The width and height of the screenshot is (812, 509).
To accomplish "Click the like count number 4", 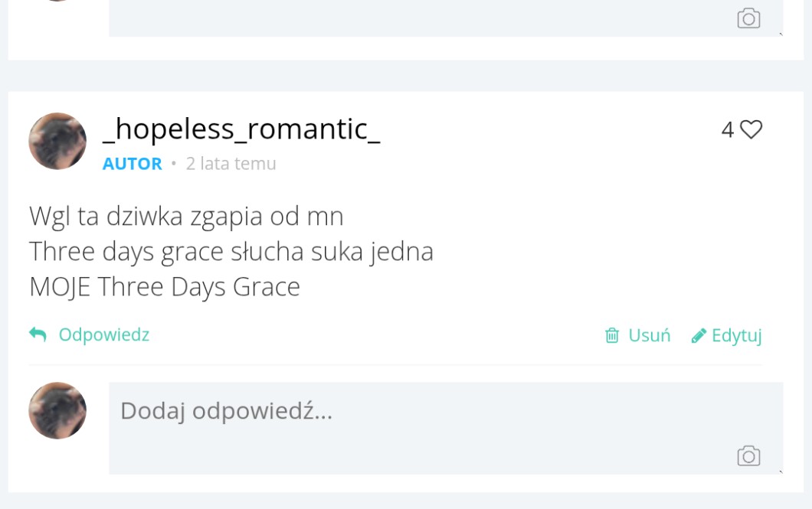I will [728, 130].
